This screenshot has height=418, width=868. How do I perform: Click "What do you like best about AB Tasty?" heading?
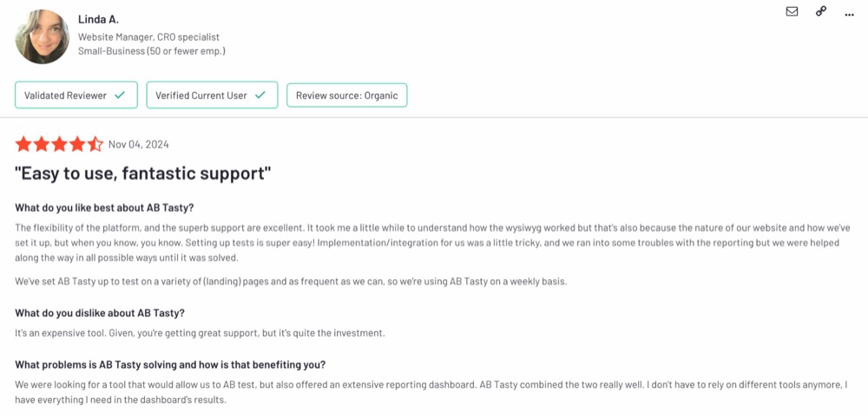tap(104, 208)
